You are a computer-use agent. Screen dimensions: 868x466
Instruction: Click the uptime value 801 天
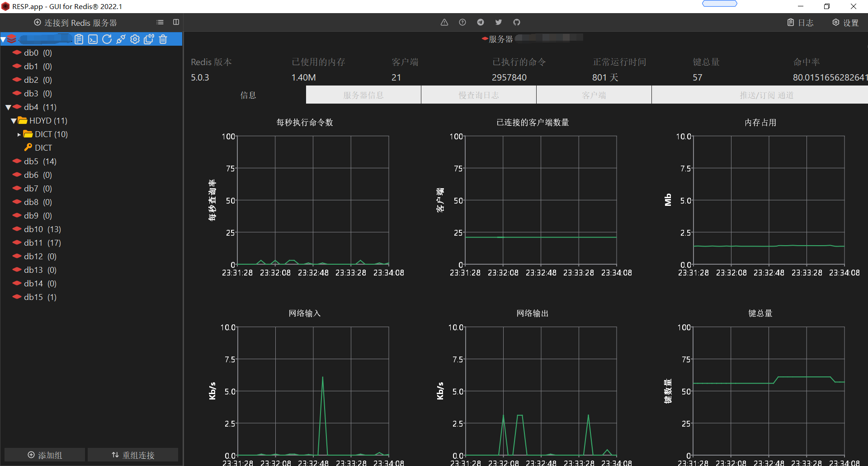(x=605, y=77)
